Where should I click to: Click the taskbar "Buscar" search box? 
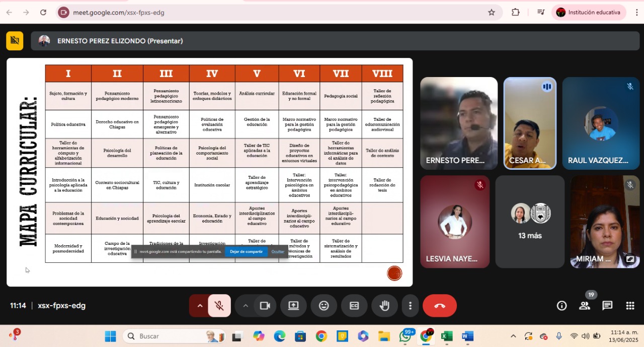click(x=174, y=336)
